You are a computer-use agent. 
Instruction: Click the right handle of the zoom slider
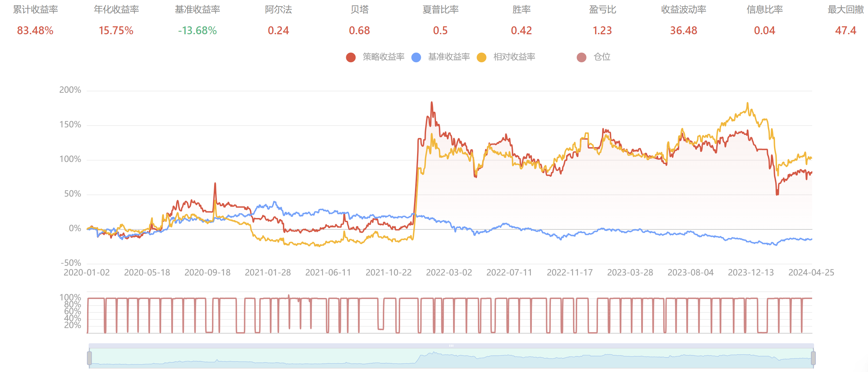point(813,358)
